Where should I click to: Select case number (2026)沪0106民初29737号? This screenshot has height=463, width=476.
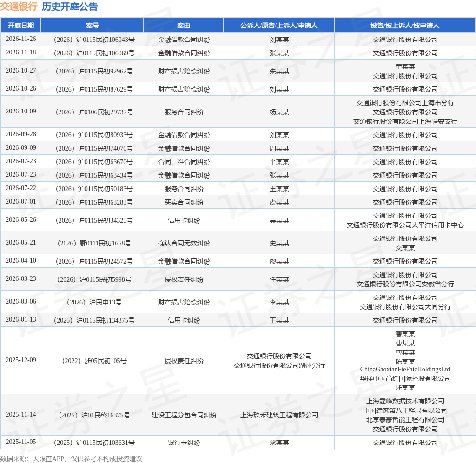[x=94, y=112]
